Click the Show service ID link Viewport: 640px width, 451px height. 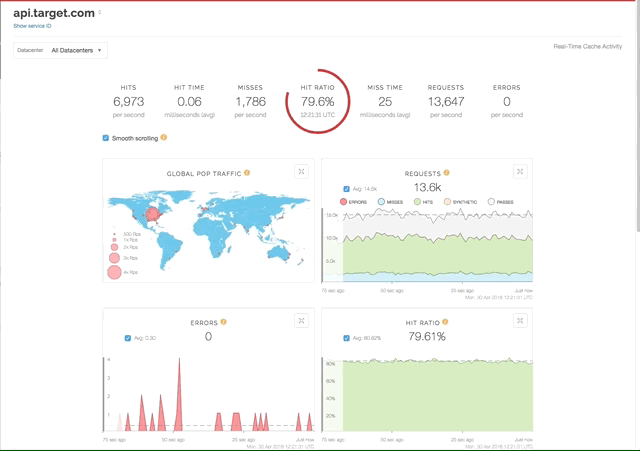pyautogui.click(x=32, y=26)
